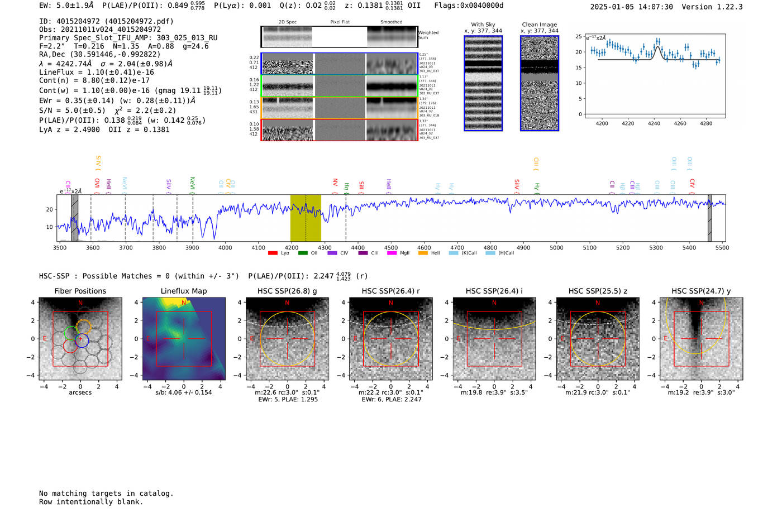The image size is (782, 532).
Task: Open the HSC SSP(25.5) z image
Action: [x=598, y=339]
